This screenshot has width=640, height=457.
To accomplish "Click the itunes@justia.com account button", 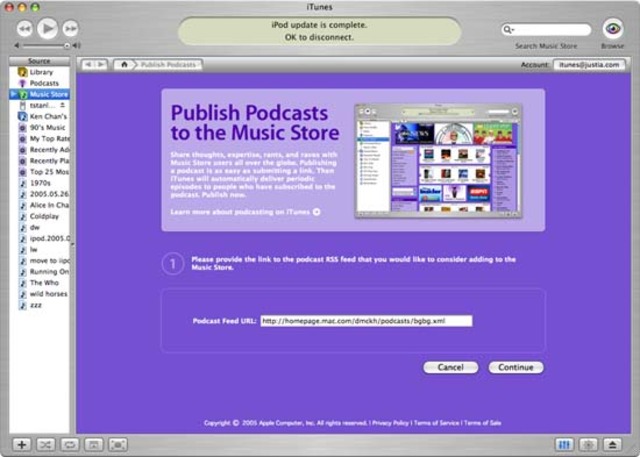I will (x=589, y=64).
